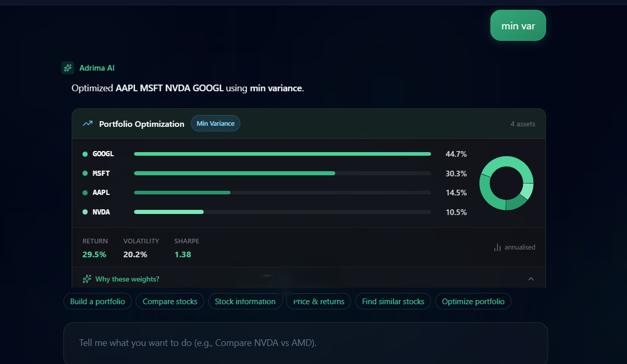The height and width of the screenshot is (364, 627).
Task: Click the Find similar stocks chip
Action: click(x=393, y=301)
